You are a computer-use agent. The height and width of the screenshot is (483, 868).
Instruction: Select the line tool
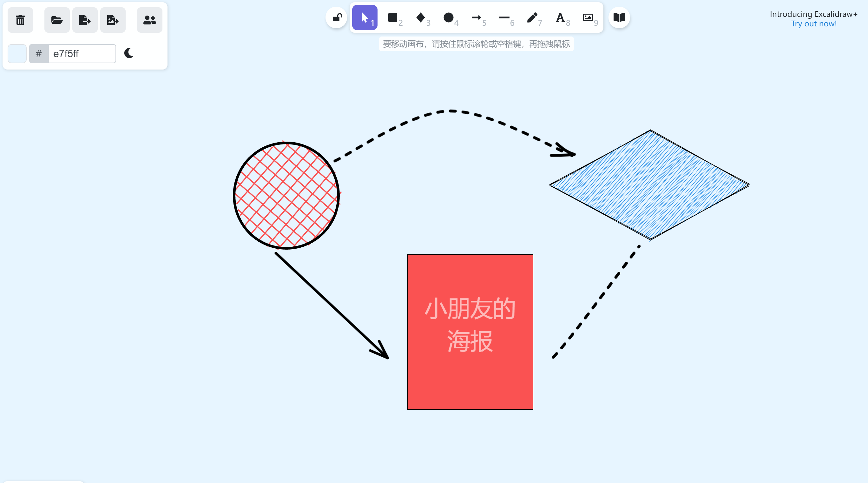point(504,17)
